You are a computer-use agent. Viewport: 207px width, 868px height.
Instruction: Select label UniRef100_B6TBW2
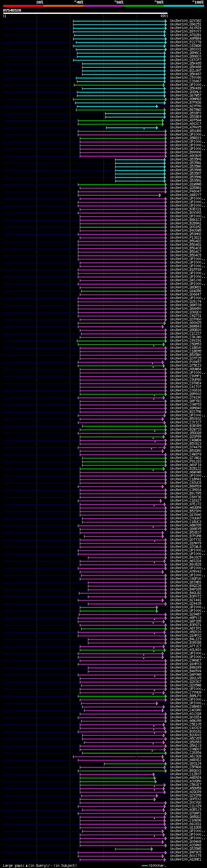coord(186,110)
